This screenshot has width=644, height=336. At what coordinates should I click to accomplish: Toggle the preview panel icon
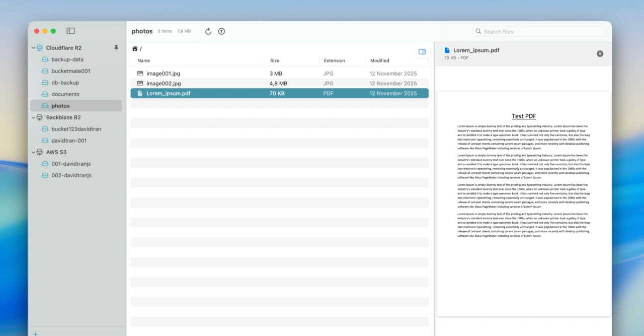coord(422,51)
